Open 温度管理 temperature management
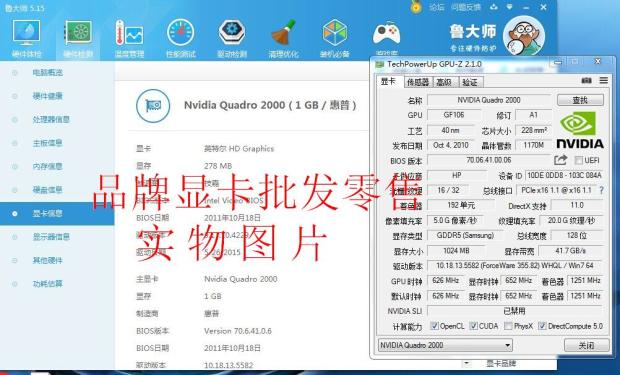620x375 pixels. coord(129,39)
